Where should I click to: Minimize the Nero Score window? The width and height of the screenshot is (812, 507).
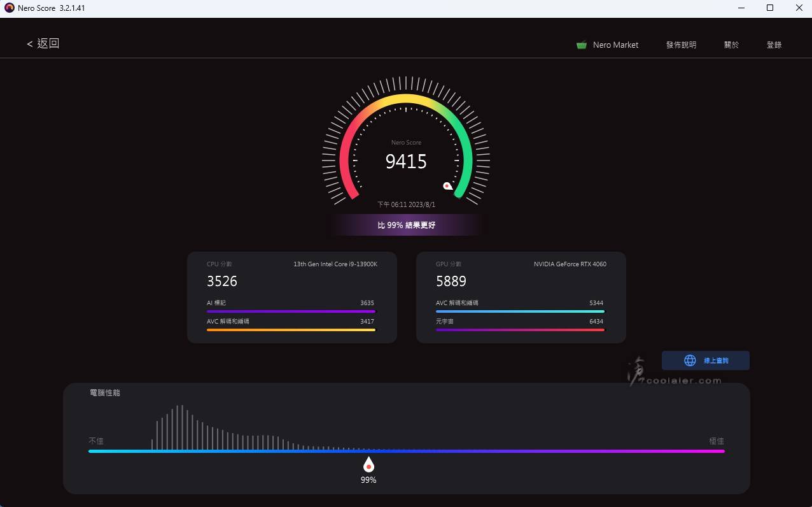click(741, 8)
